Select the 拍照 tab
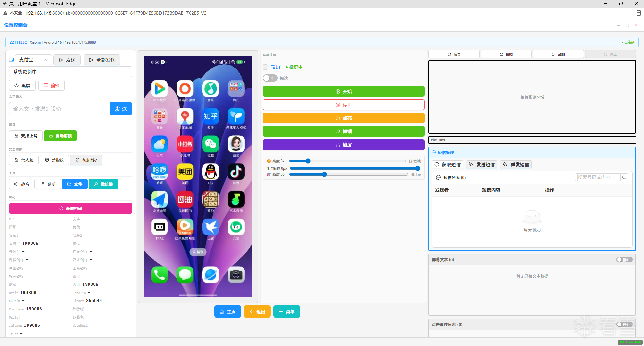Viewport: 644px width, 346px height. click(x=506, y=54)
